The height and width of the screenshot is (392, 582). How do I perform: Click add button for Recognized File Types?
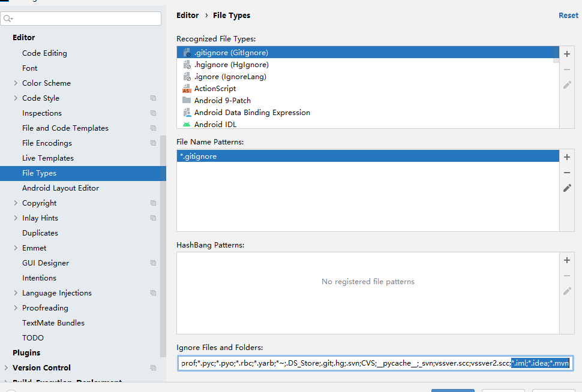click(567, 54)
